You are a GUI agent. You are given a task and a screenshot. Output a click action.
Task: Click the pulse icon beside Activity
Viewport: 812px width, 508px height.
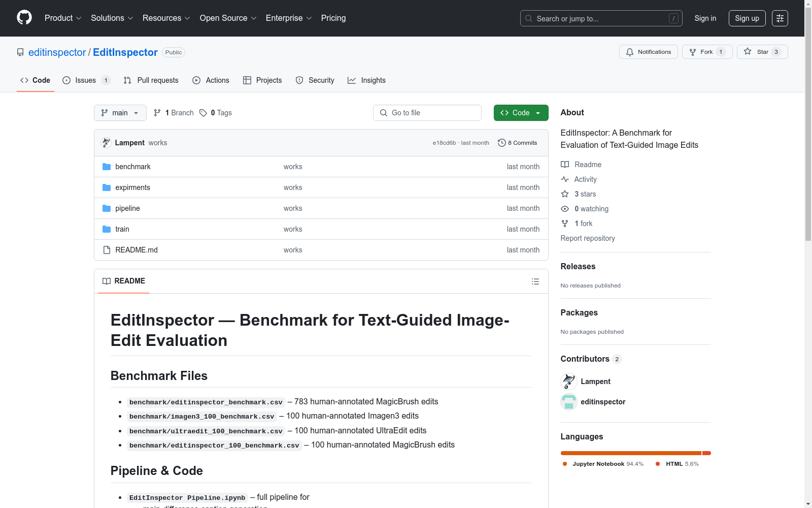565,179
